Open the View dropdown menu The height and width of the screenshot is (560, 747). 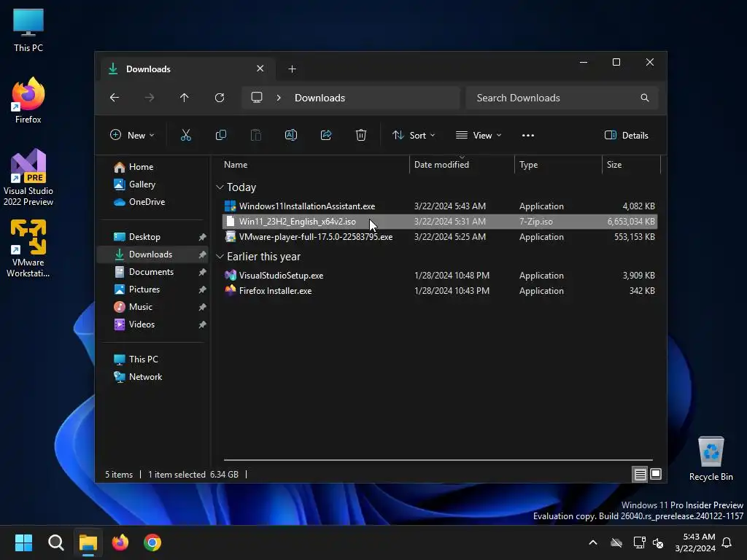479,135
